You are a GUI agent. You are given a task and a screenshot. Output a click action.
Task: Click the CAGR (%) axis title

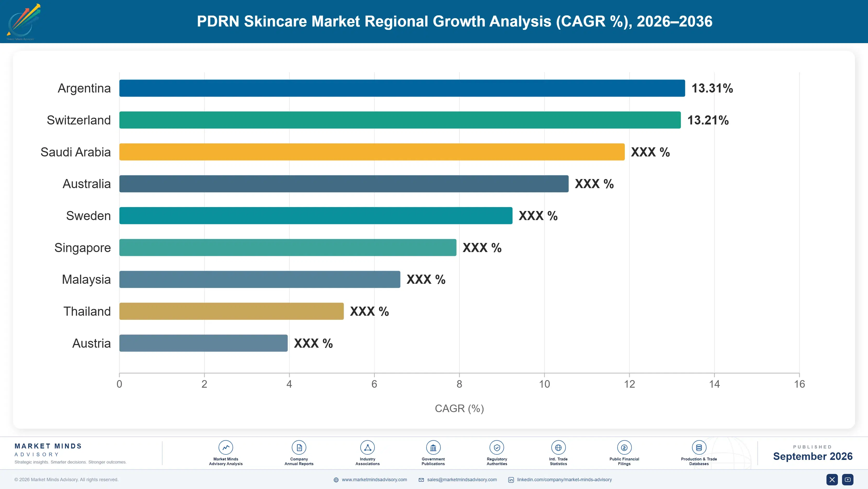tap(459, 408)
